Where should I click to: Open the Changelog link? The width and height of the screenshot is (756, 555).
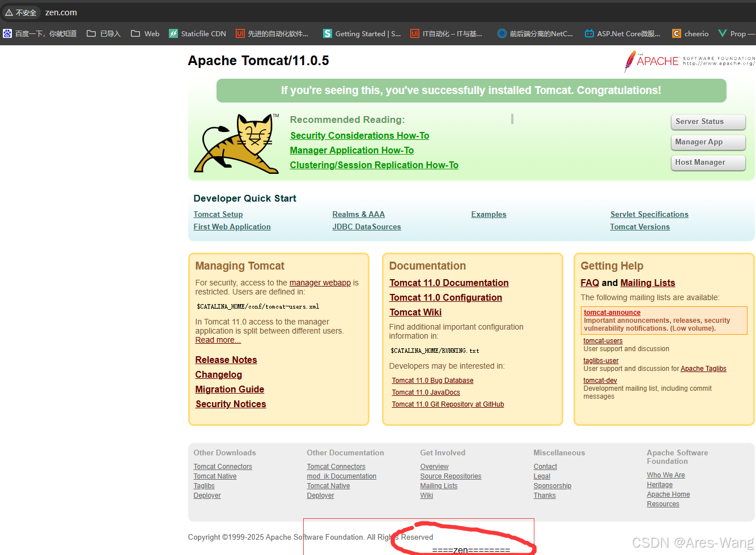(219, 374)
